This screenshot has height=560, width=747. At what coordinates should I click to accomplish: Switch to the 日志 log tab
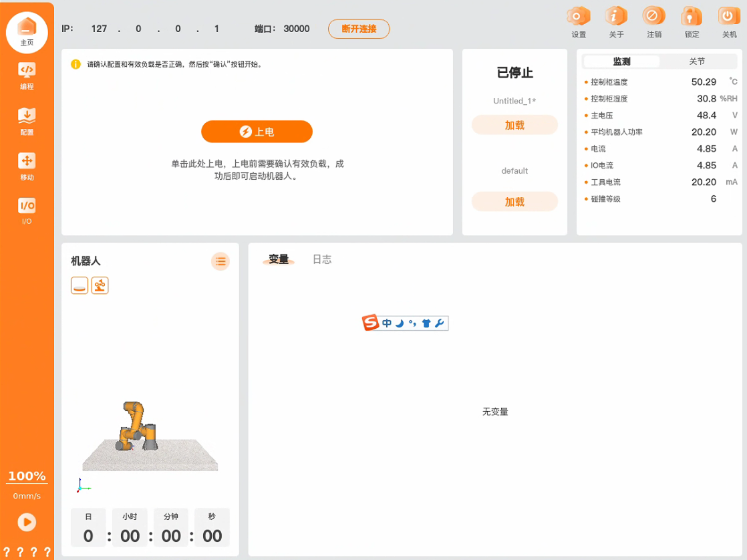point(322,259)
